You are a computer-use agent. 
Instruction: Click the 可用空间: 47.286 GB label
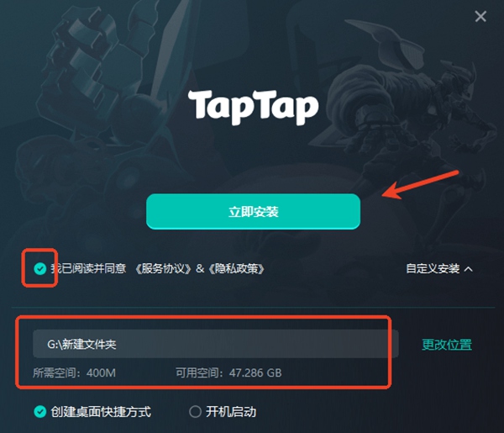pos(228,372)
